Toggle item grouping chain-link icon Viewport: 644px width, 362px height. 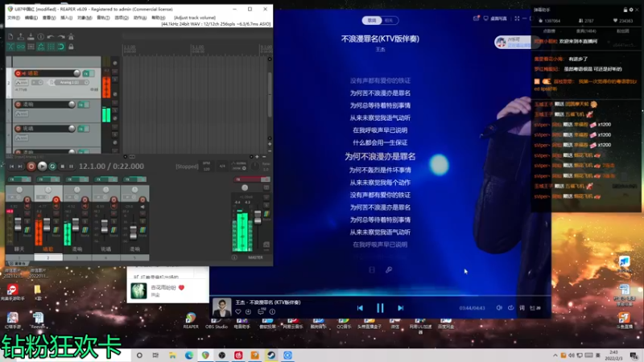point(21,47)
